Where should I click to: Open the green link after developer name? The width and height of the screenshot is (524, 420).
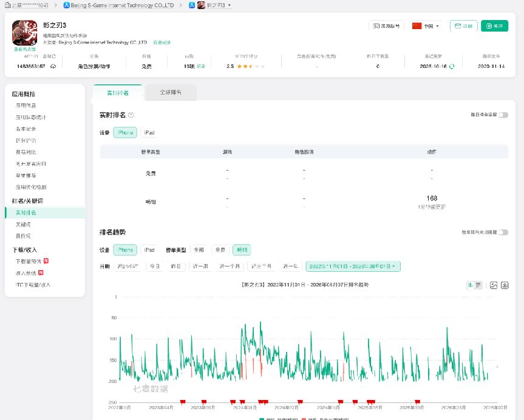pos(162,42)
